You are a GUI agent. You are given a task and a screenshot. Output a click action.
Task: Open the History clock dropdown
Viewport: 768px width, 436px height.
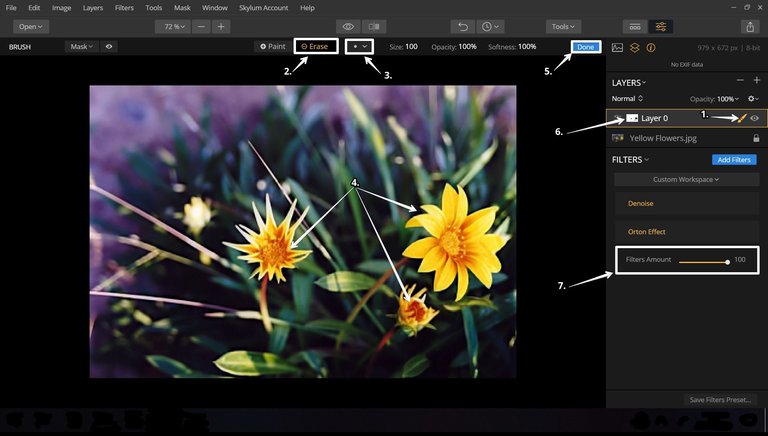coord(490,26)
